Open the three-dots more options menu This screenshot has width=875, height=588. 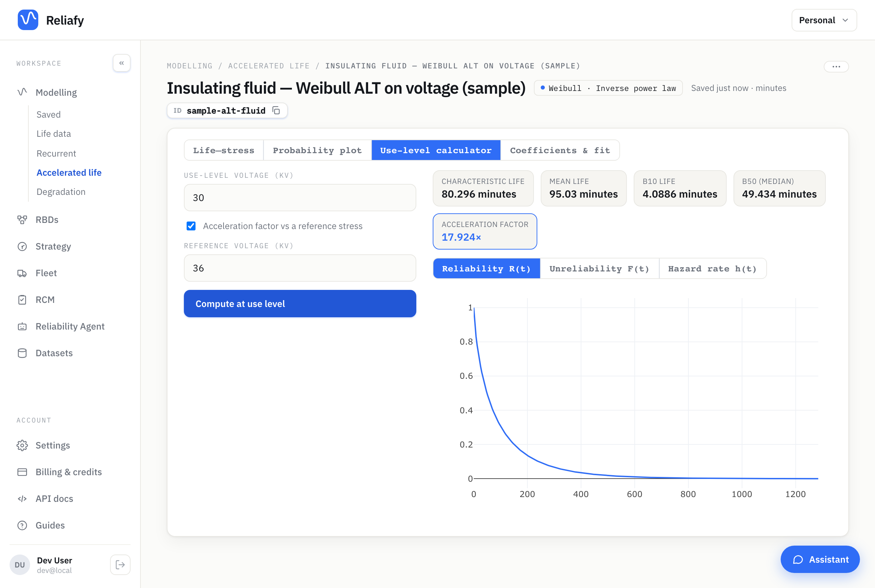pyautogui.click(x=836, y=66)
